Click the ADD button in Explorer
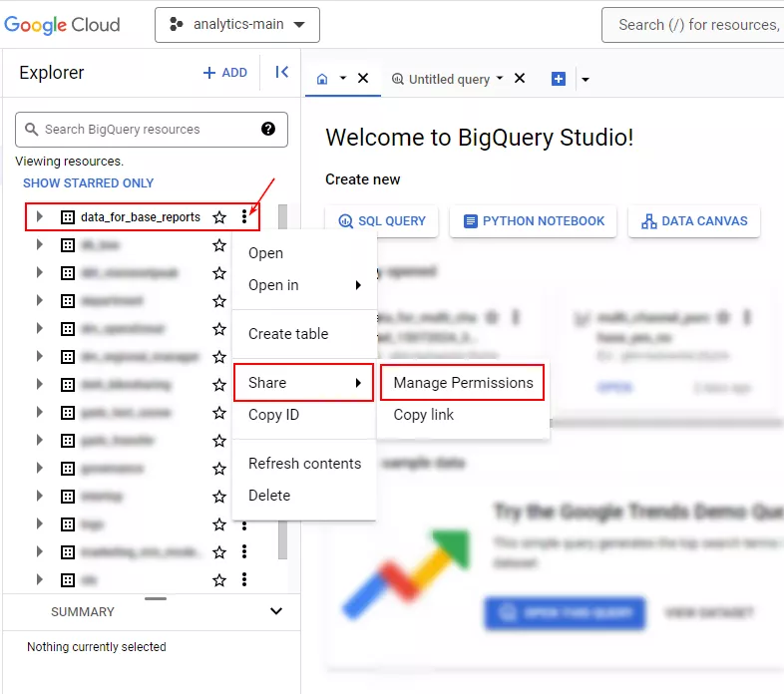This screenshot has height=694, width=784. [x=225, y=73]
